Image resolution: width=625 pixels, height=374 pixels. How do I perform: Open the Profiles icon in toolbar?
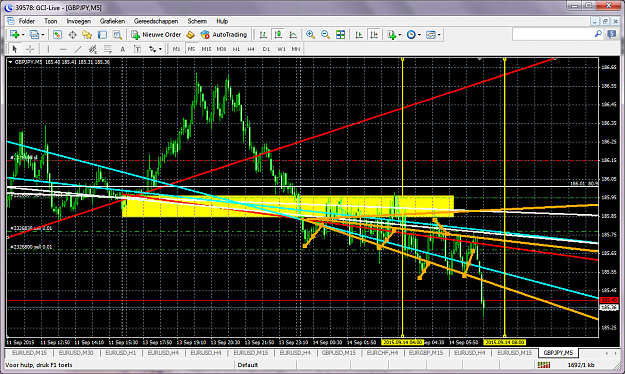(x=34, y=35)
